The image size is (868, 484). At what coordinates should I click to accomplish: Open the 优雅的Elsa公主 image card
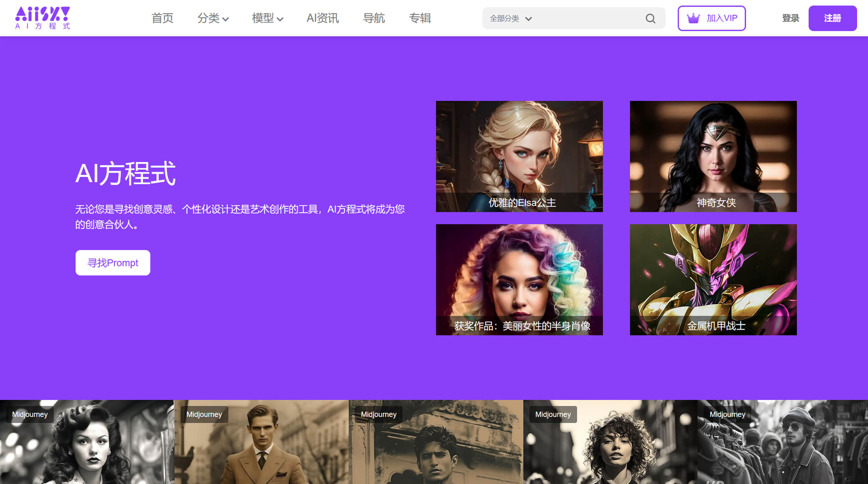(x=519, y=156)
